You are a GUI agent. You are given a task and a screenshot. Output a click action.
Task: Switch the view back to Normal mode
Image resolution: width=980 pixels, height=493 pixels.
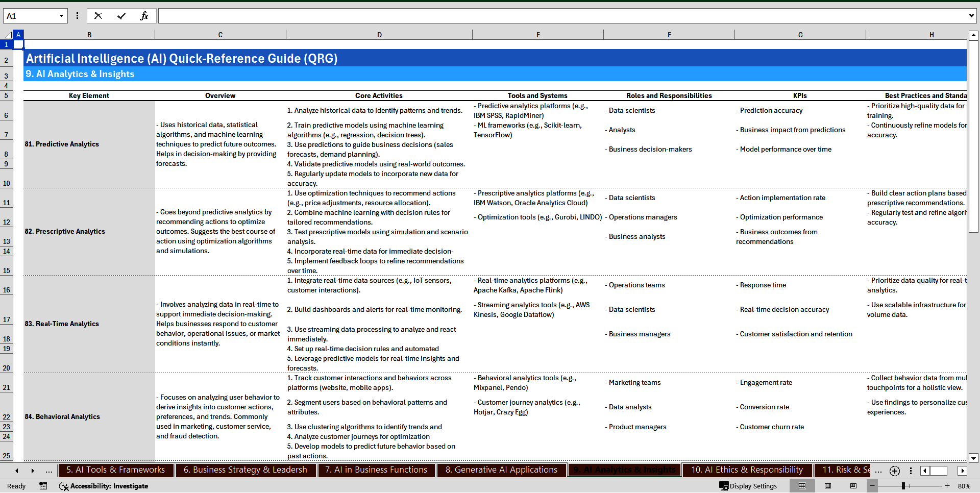coord(802,486)
